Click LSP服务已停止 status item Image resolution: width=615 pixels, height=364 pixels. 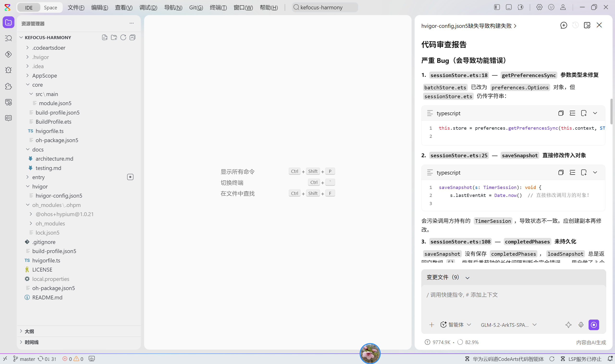[x=581, y=359]
